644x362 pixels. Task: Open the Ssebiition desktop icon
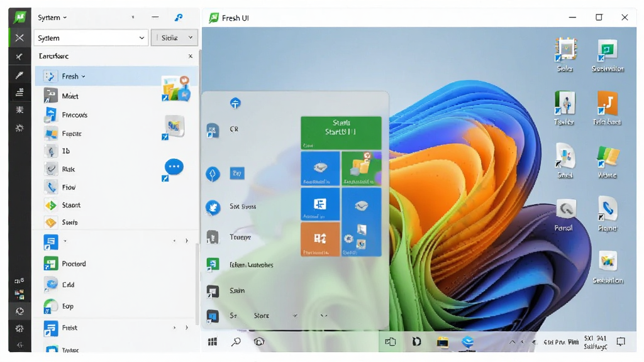608,266
